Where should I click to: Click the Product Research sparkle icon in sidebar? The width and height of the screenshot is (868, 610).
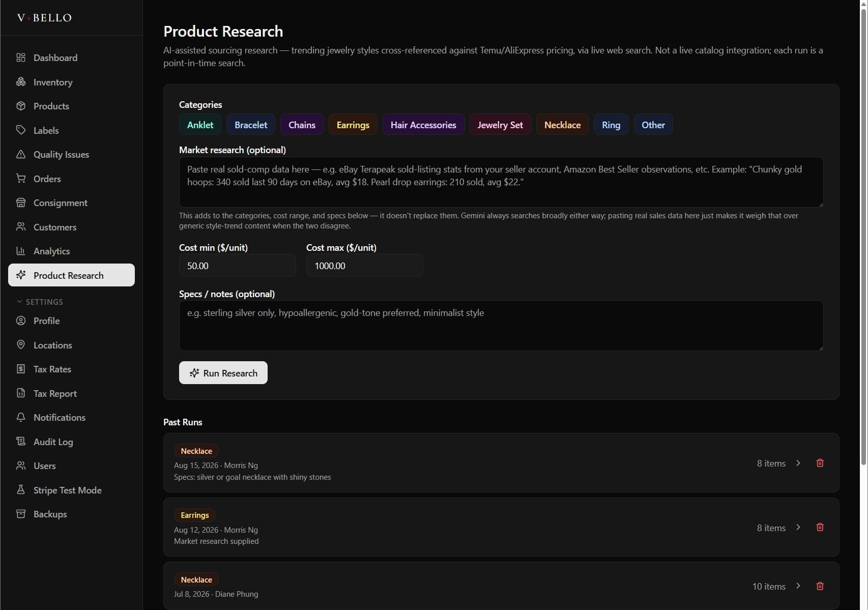click(21, 275)
